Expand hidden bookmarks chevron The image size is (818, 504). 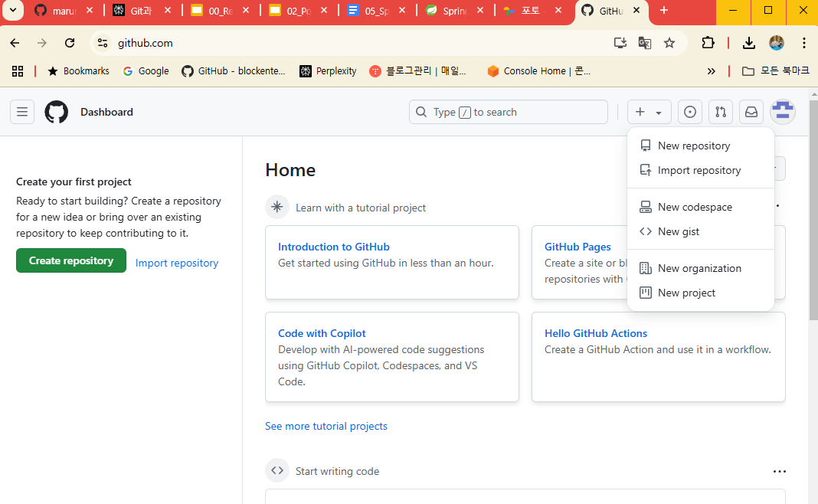711,71
